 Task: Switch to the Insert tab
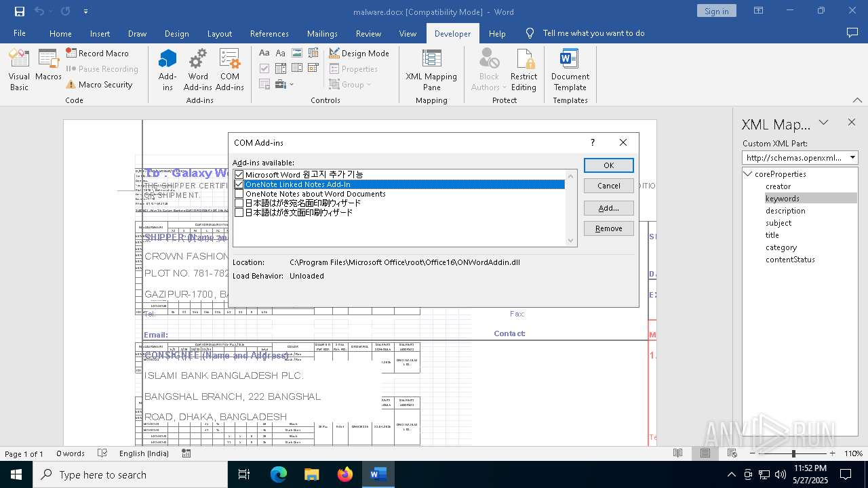click(x=100, y=33)
